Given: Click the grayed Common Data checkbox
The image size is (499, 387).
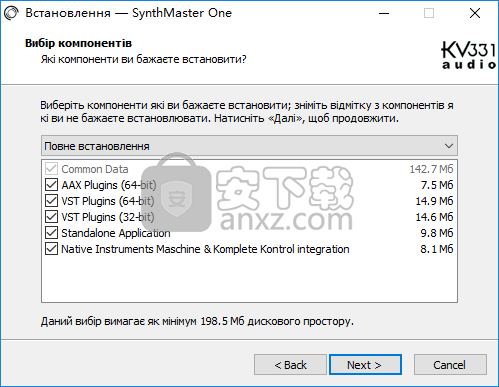Looking at the screenshot, I should click(51, 169).
